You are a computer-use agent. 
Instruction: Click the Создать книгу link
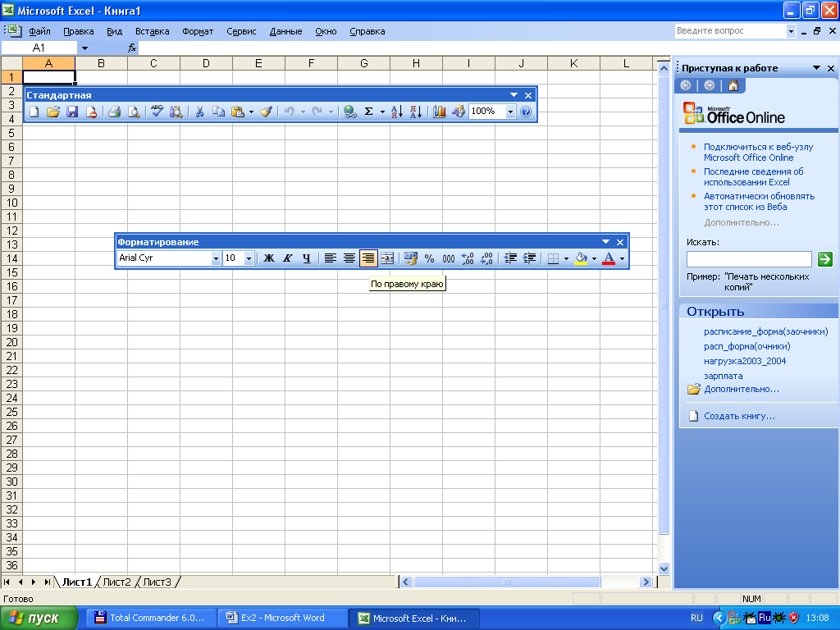click(x=739, y=416)
